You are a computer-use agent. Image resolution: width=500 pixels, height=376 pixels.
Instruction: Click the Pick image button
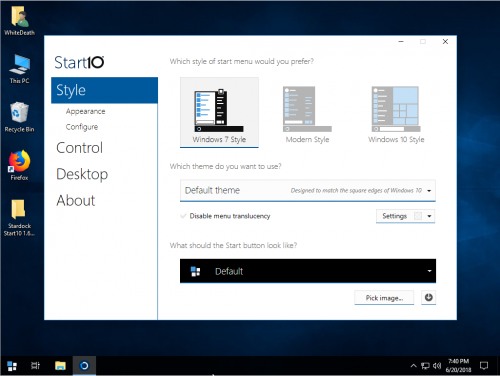(x=384, y=298)
